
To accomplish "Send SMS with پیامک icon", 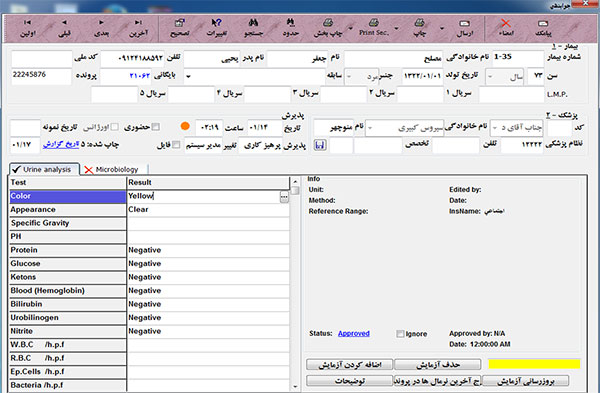I will point(543,28).
